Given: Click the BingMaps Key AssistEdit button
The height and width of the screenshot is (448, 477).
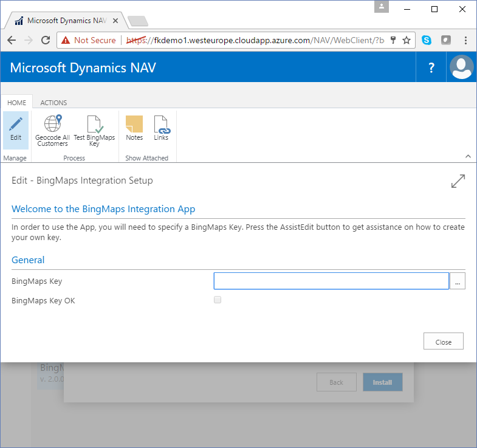Looking at the screenshot, I should pos(458,281).
